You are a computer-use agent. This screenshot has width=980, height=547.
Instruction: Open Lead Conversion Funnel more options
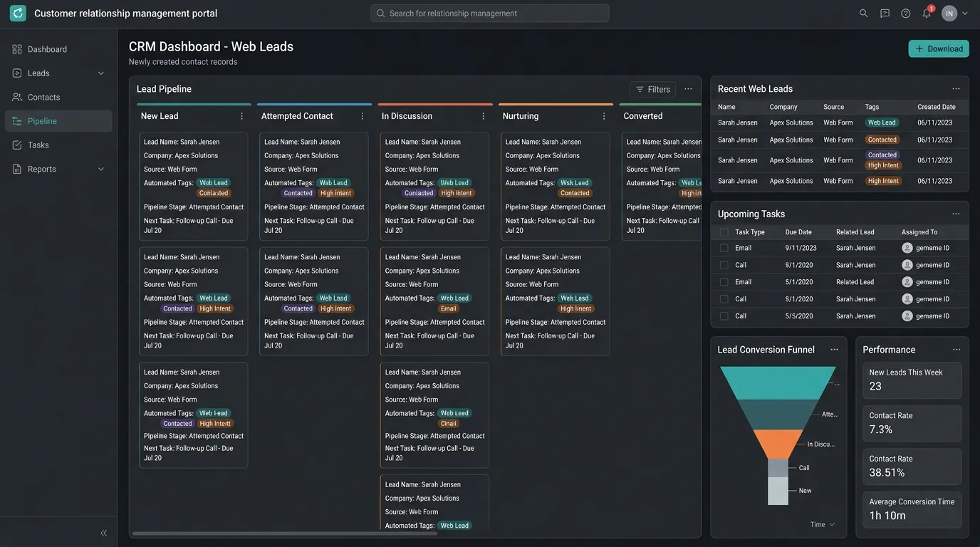834,350
